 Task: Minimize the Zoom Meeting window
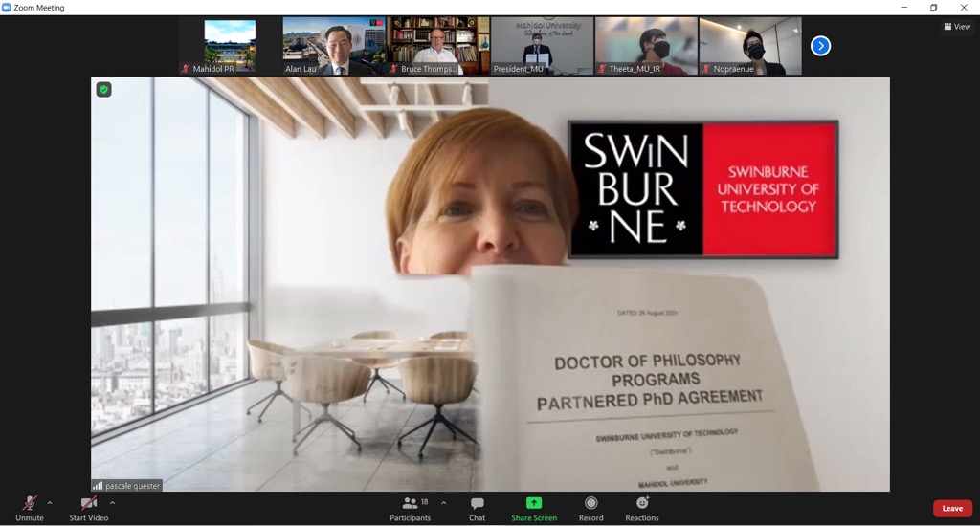coord(903,8)
